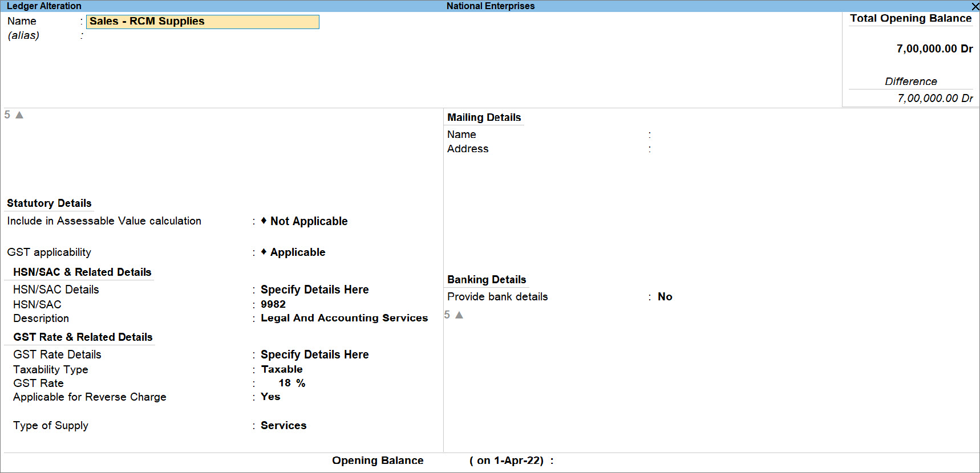Screen dimensions: 980x473
Task: Click Ledger Alteration title text
Action: click(44, 6)
